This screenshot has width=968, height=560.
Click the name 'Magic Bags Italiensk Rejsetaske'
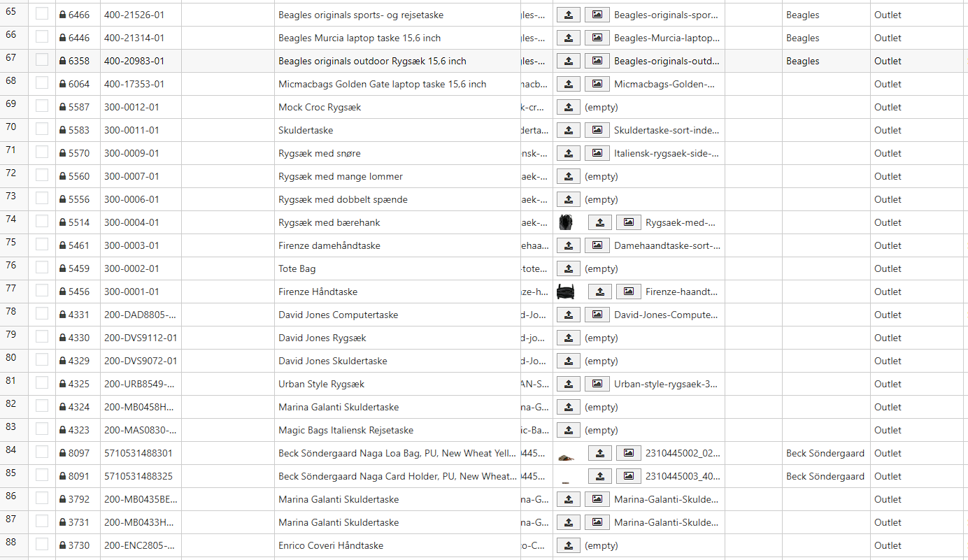click(x=346, y=430)
